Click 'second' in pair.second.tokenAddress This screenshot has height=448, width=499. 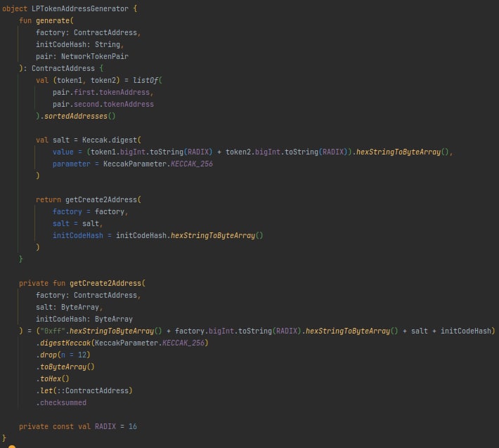coord(86,104)
